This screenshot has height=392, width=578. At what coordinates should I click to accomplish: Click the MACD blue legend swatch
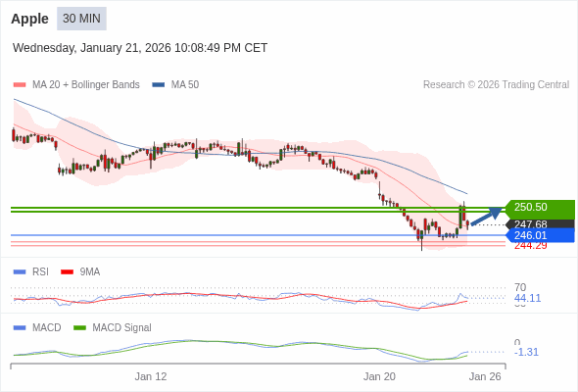pyautogui.click(x=20, y=328)
